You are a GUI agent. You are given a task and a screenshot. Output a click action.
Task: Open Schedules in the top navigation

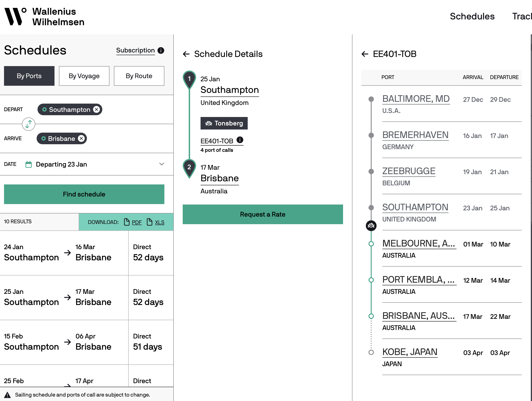472,16
